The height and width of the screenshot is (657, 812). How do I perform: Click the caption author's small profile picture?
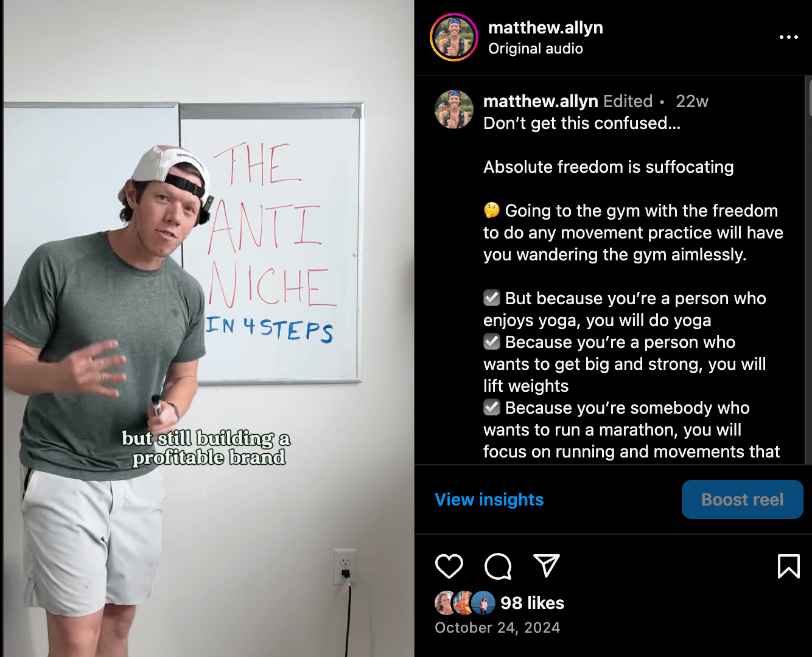454,109
